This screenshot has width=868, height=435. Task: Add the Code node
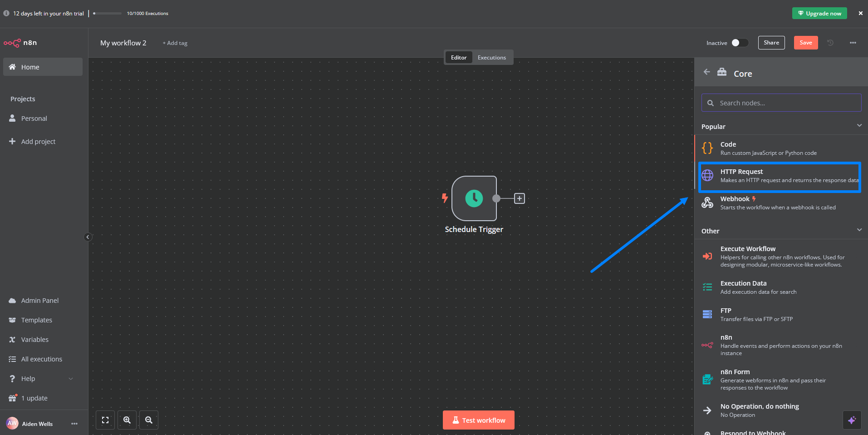(x=781, y=148)
